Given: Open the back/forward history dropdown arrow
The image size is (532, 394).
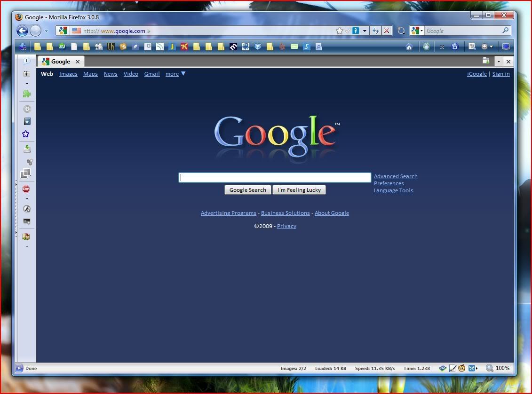Looking at the screenshot, I should (47, 31).
